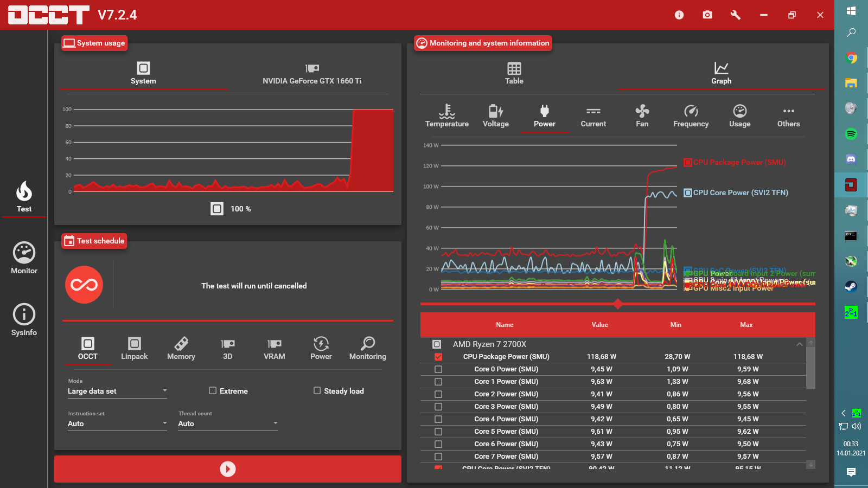Select the AMD Ryzen 7 2700X group checkbox
Viewport: 868px width, 488px height.
[437, 344]
